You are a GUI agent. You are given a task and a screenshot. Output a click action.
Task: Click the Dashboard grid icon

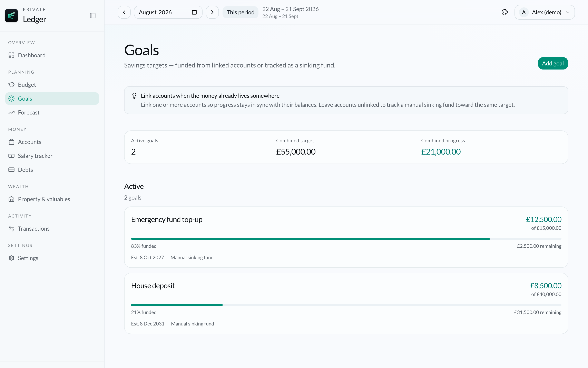point(11,55)
